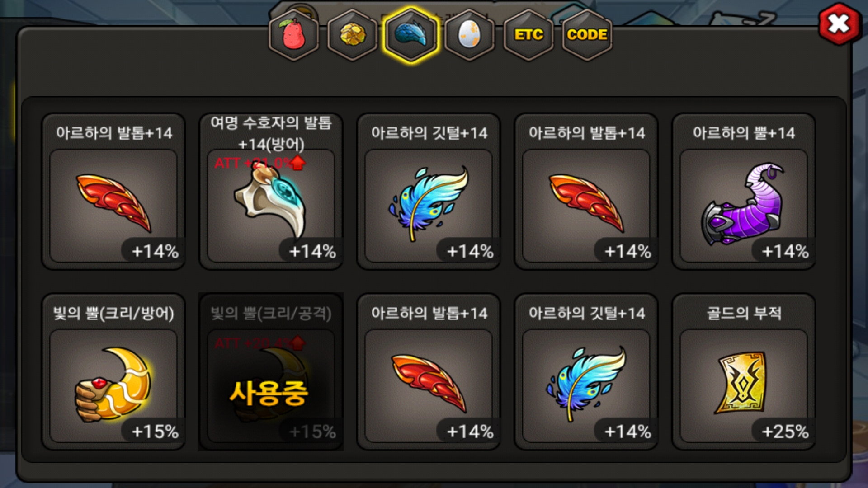Switch to the gold nugget tab

pyautogui.click(x=353, y=35)
